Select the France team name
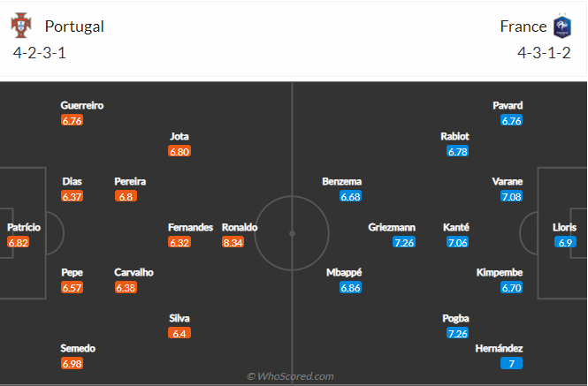Screen dimensions: 588x386 (x=523, y=26)
